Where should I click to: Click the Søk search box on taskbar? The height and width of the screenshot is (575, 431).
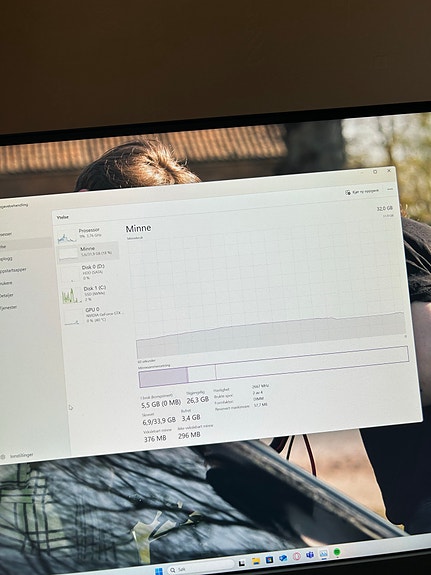tap(201, 568)
